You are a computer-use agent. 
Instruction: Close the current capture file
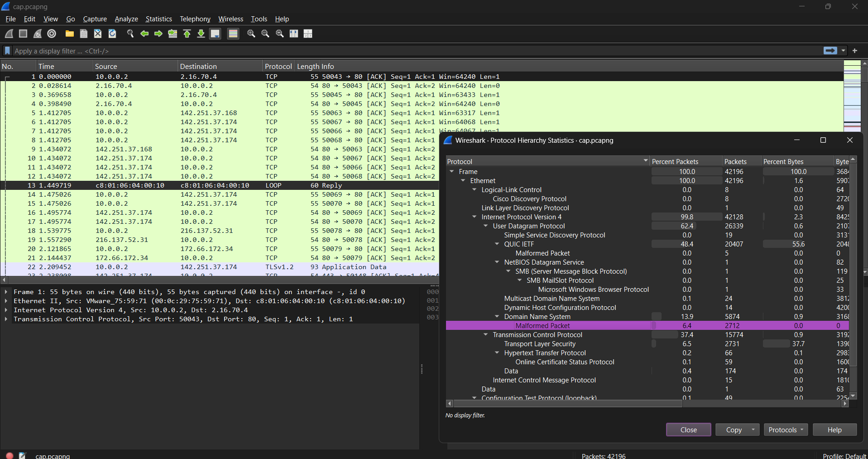(98, 34)
